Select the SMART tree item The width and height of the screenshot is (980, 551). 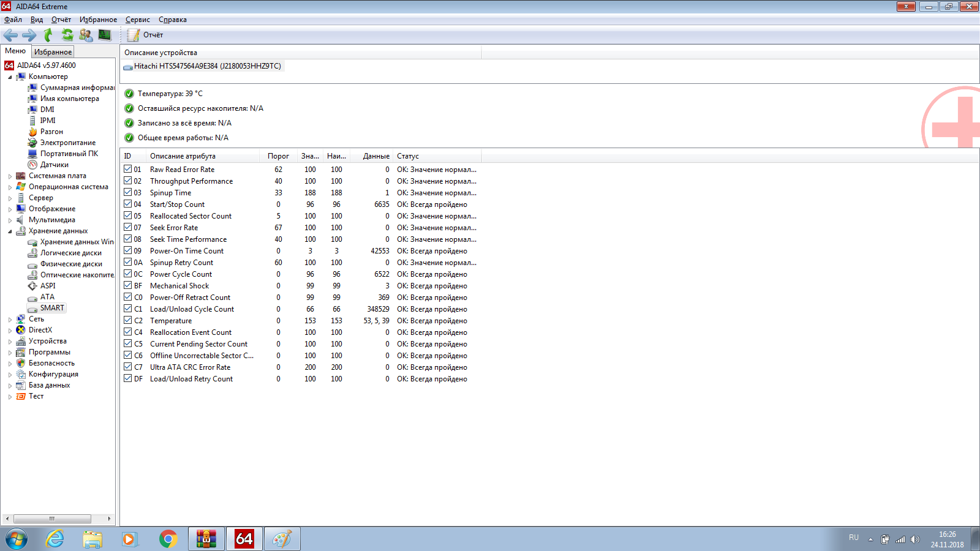(x=52, y=308)
